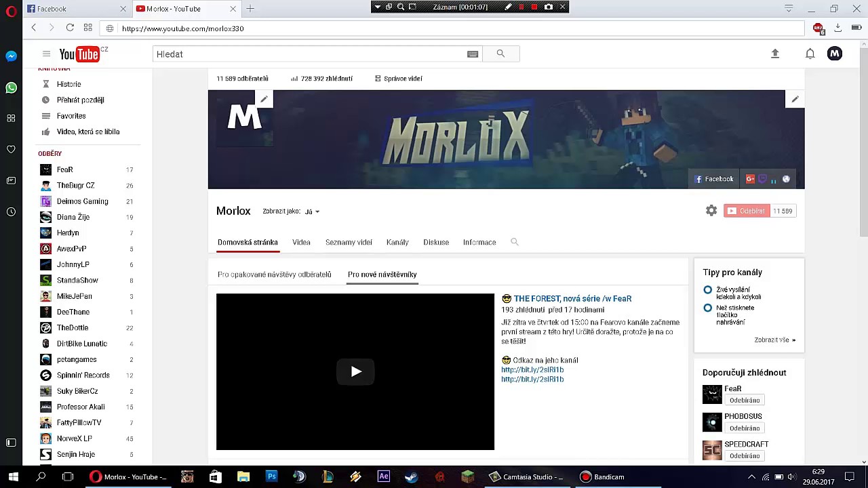Open WhatsApp in Opera sidebar
The height and width of the screenshot is (488, 868).
pyautogui.click(x=11, y=87)
